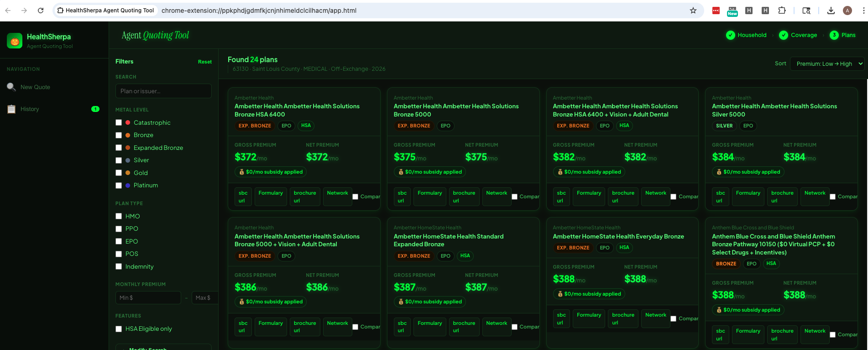The height and width of the screenshot is (350, 868).
Task: Open the Sort dropdown Premium Low to High
Action: [x=827, y=64]
